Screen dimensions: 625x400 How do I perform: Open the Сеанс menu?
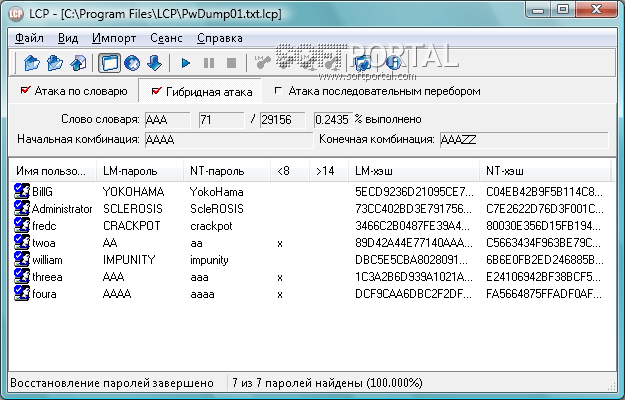click(x=166, y=38)
